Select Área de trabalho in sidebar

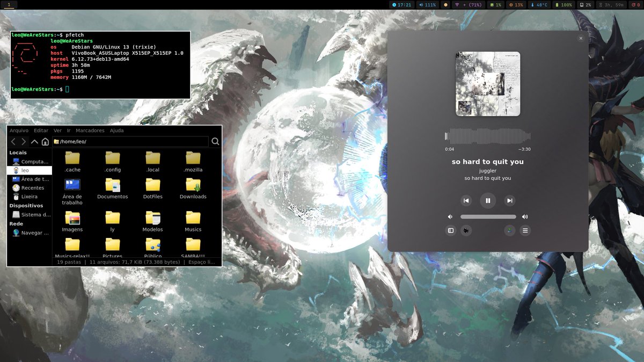pyautogui.click(x=30, y=179)
